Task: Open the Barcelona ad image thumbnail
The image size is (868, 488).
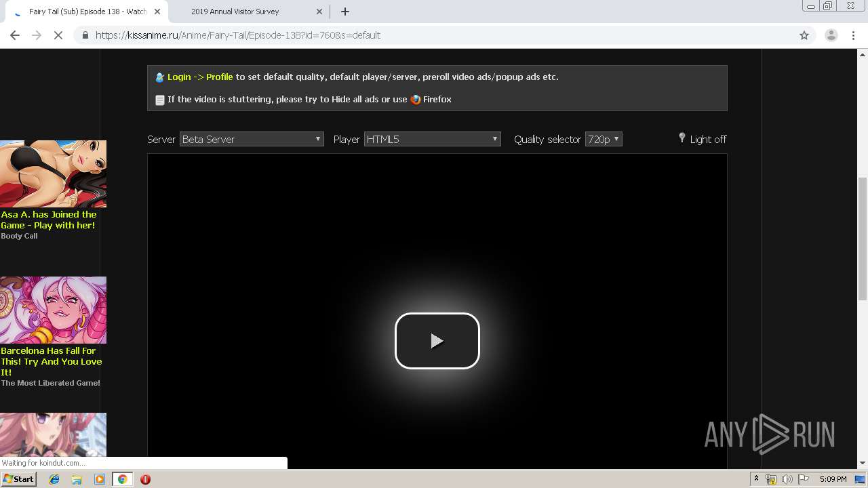Action: coord(53,310)
